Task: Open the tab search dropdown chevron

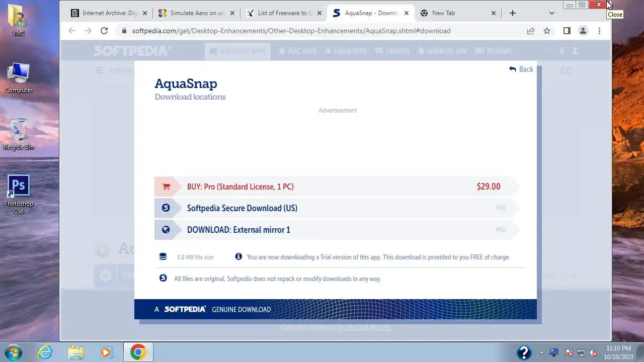Action: [x=551, y=13]
